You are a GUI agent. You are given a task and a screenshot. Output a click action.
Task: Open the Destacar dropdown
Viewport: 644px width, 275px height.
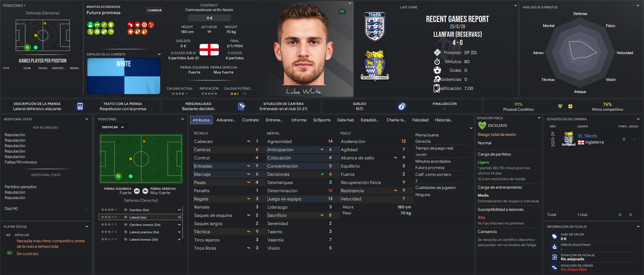113,127
